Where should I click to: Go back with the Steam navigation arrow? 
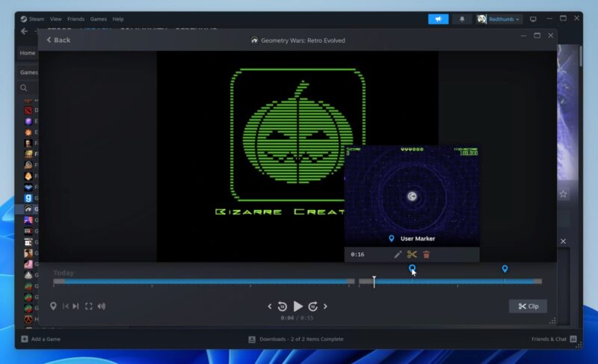pos(25,31)
